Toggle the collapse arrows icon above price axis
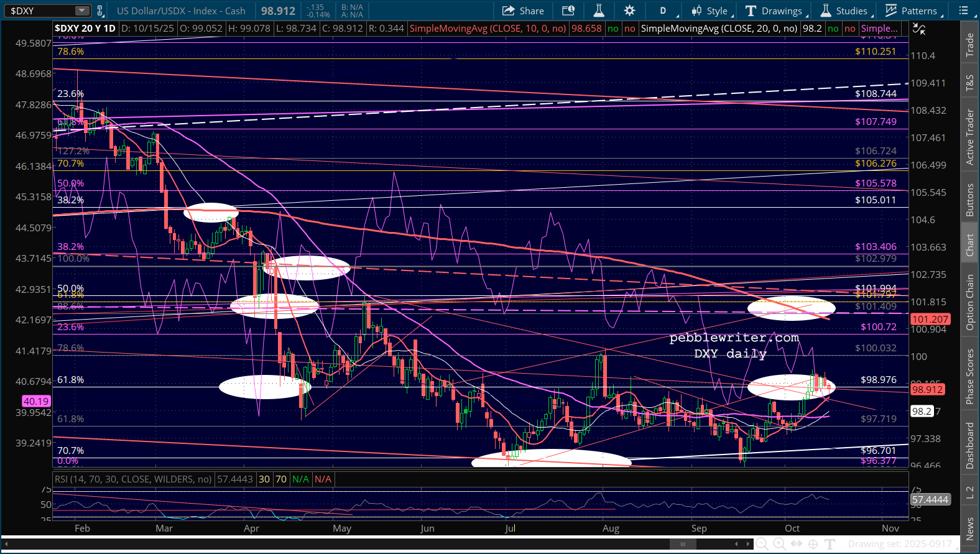Viewport: 980px width, 554px height. tap(918, 29)
